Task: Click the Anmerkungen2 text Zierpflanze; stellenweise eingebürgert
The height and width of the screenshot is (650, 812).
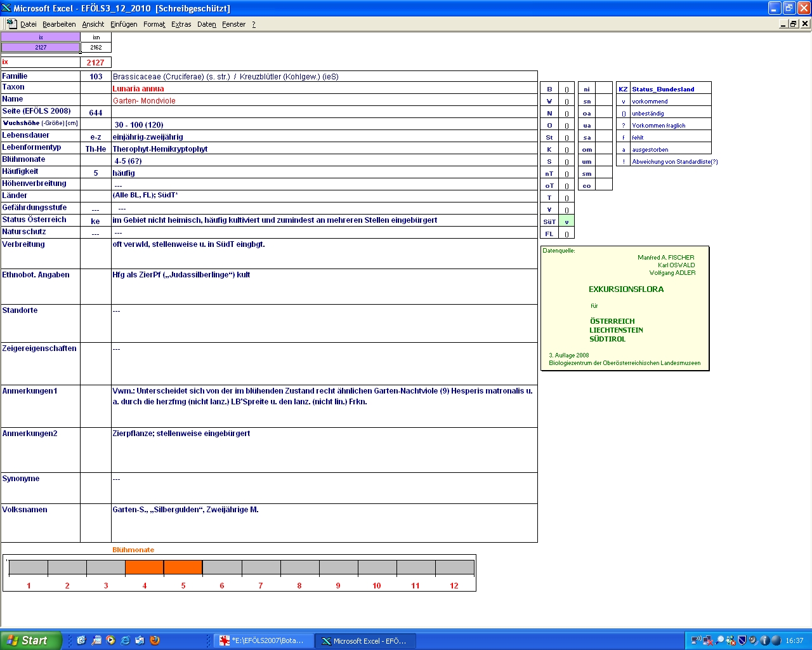Action: point(181,434)
